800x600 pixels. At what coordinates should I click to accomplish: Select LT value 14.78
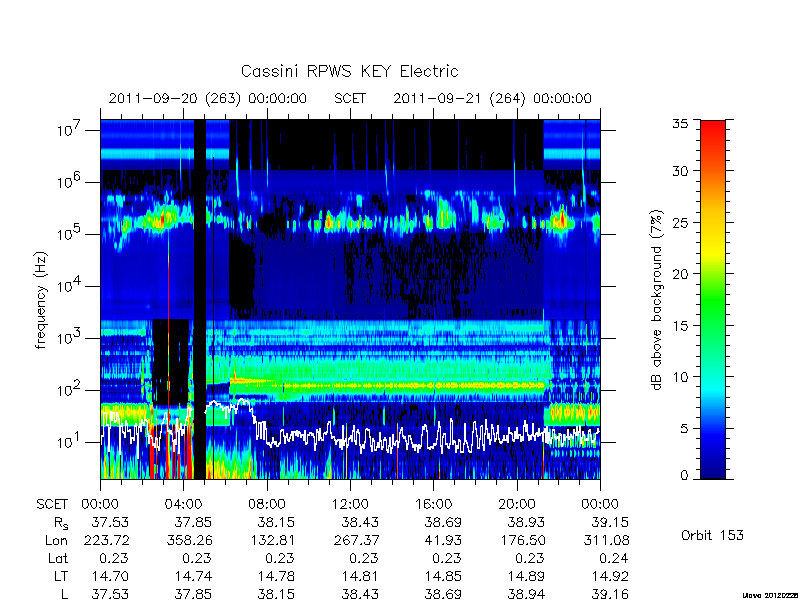pyautogui.click(x=277, y=576)
